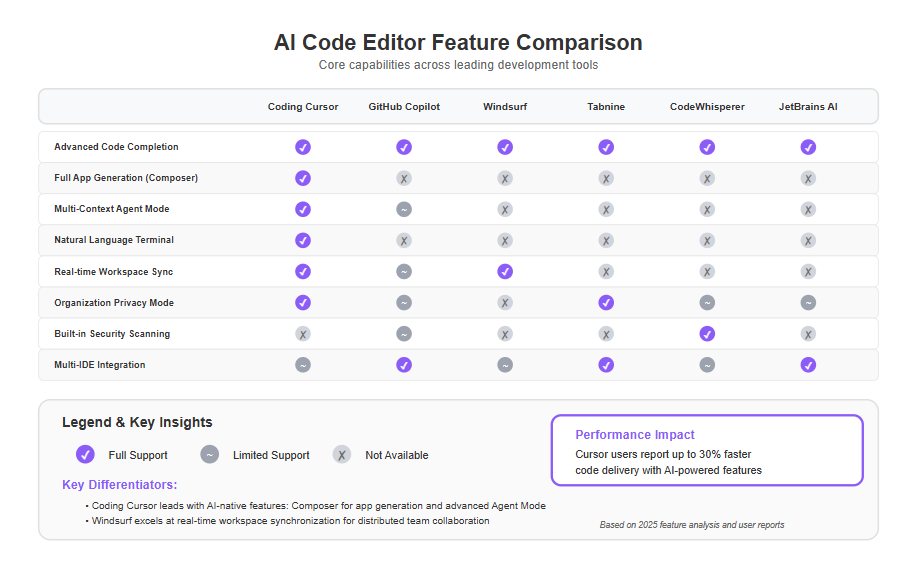Image resolution: width=923 pixels, height=580 pixels.
Task: Click CodeWhisperer limited icon for Organization Privacy Mode
Action: coord(707,303)
